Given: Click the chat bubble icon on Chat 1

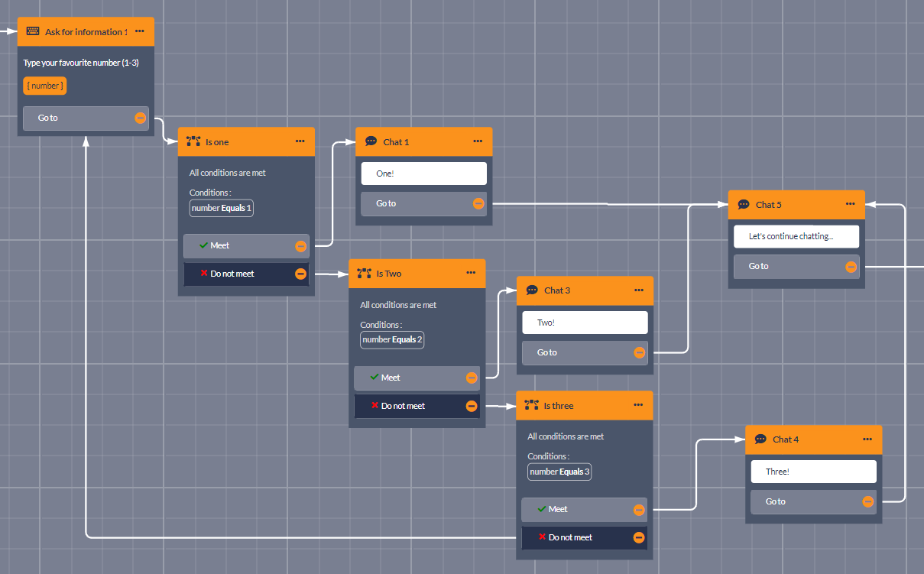Looking at the screenshot, I should 371,141.
